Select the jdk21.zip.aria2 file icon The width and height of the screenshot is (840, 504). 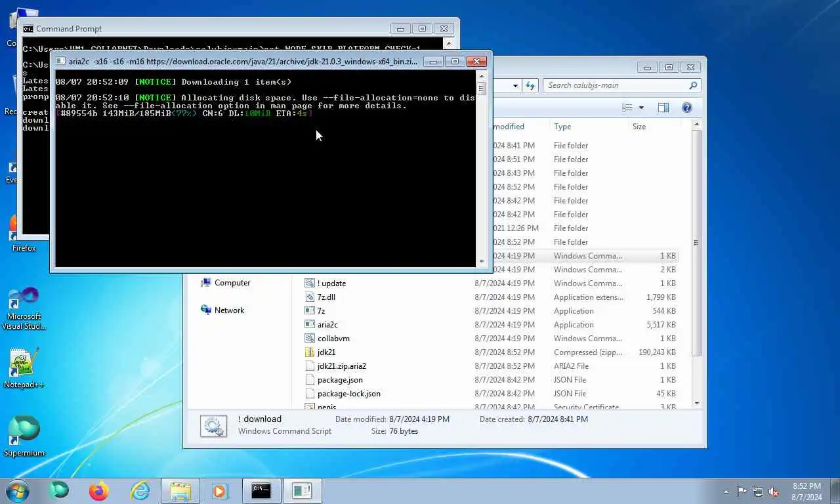pyautogui.click(x=310, y=366)
